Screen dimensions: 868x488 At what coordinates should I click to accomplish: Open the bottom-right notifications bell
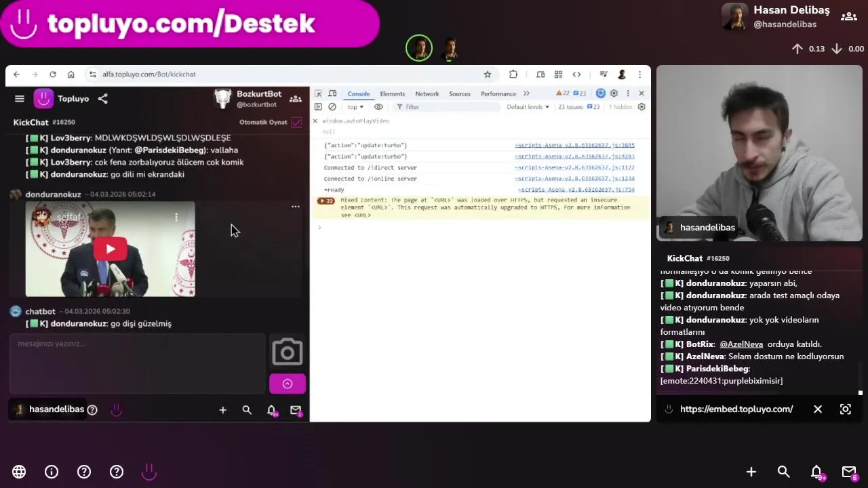817,472
